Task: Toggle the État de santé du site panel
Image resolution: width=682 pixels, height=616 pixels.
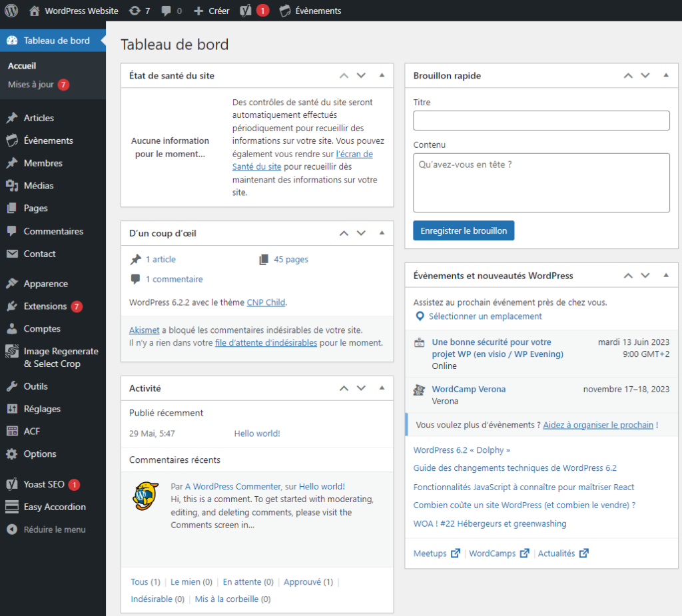Action: point(382,75)
